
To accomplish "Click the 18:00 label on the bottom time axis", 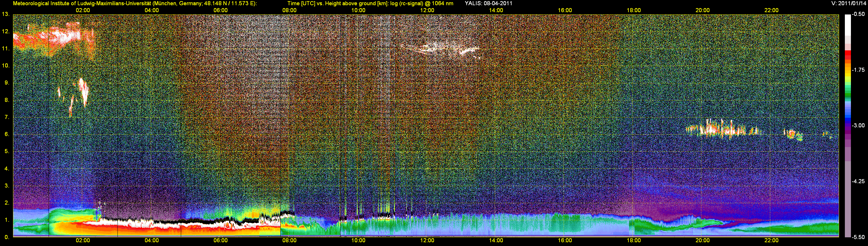I will coord(634,241).
